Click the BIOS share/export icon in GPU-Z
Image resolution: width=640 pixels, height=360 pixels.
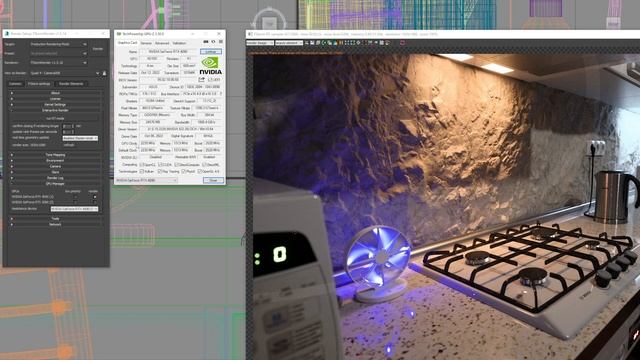click(x=201, y=80)
